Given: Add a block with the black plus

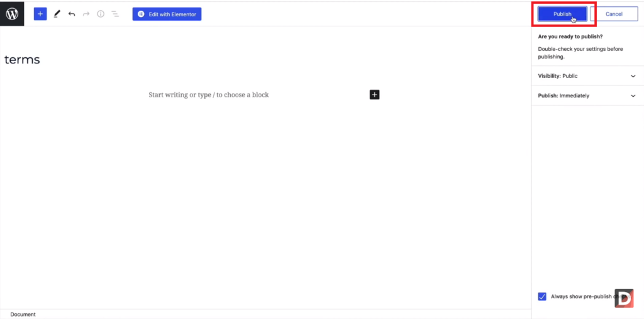Looking at the screenshot, I should pos(374,95).
